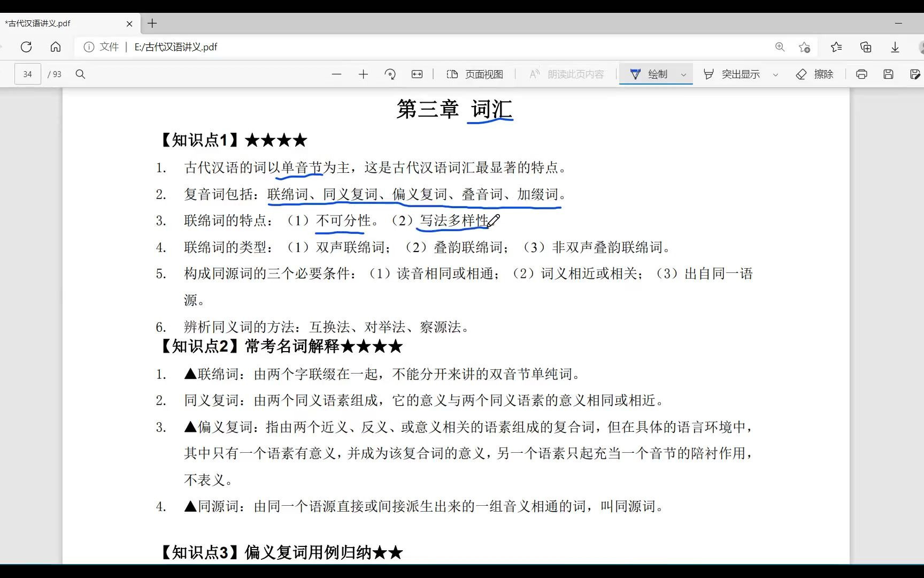Viewport: 924px width, 578px height.
Task: Click the zoom magnifier in the address bar
Action: click(x=780, y=47)
